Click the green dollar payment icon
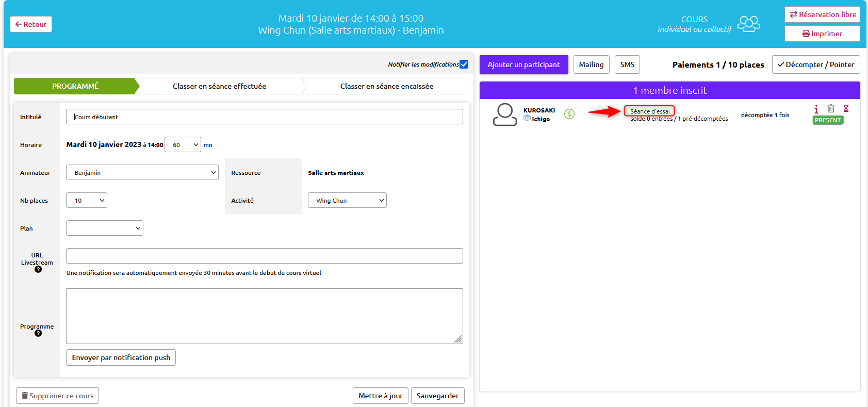The image size is (868, 407). coord(569,114)
